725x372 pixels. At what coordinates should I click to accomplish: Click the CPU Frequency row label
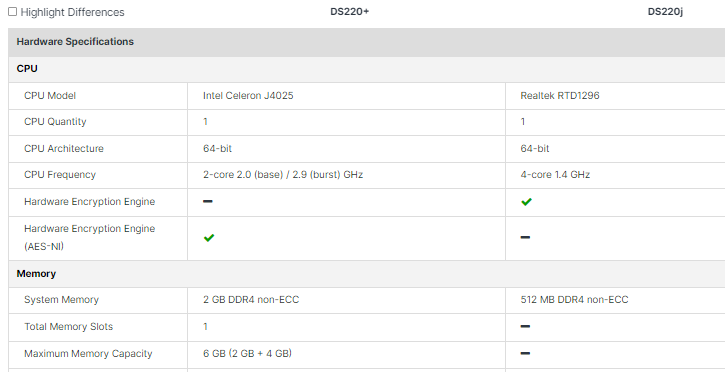(60, 175)
